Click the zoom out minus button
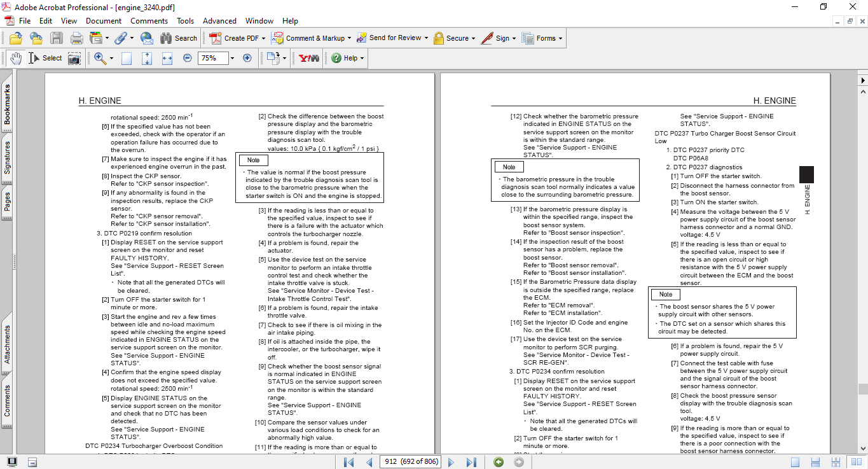This screenshot has height=469, width=868. [x=188, y=58]
